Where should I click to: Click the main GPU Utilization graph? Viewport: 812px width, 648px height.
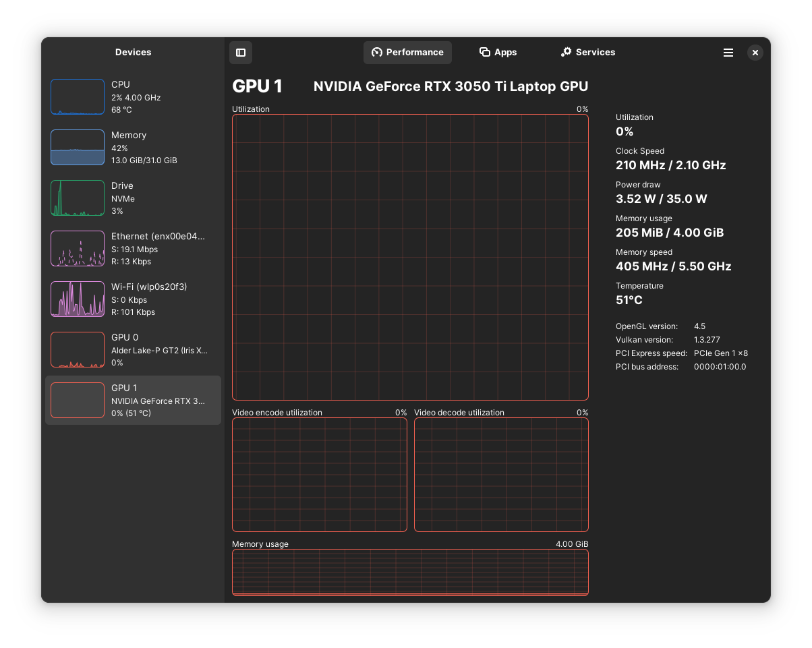(410, 258)
